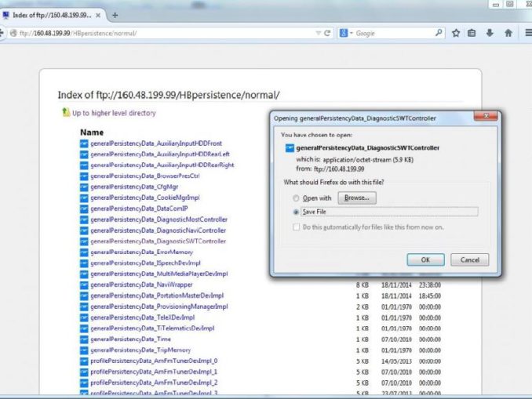Open the downloads arrow icon
The image size is (532, 399).
pos(490,33)
